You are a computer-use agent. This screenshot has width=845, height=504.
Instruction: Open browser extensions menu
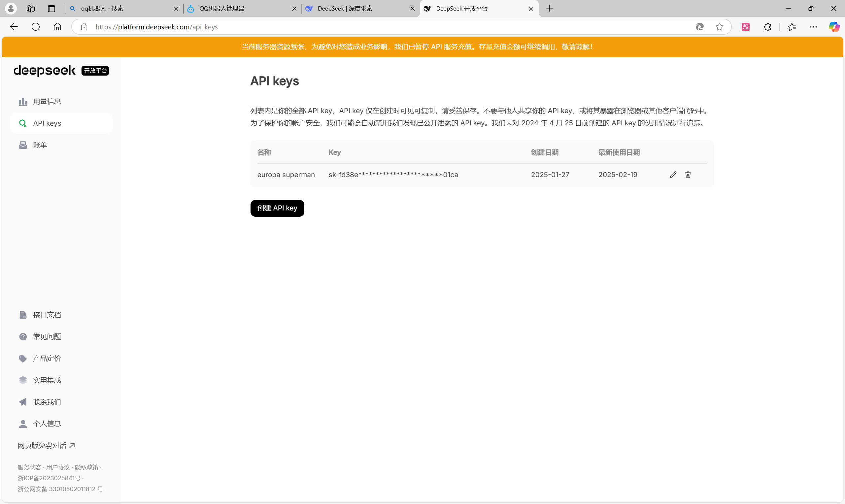click(x=767, y=27)
